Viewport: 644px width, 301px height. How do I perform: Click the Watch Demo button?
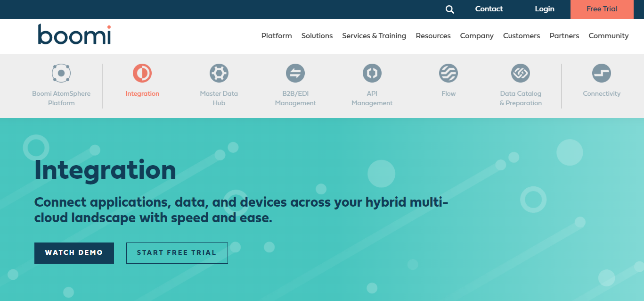pyautogui.click(x=74, y=253)
